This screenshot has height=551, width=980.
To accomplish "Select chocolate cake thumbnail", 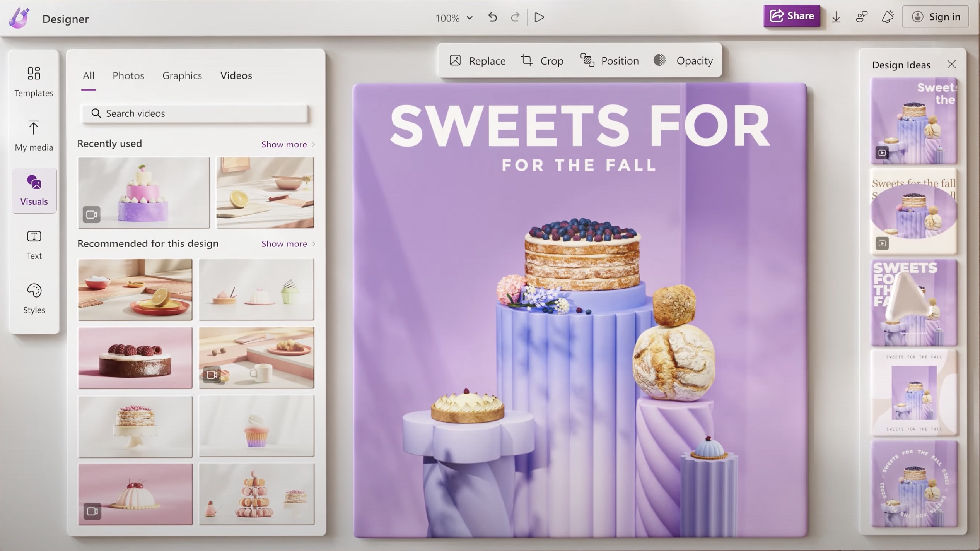I will (x=135, y=357).
